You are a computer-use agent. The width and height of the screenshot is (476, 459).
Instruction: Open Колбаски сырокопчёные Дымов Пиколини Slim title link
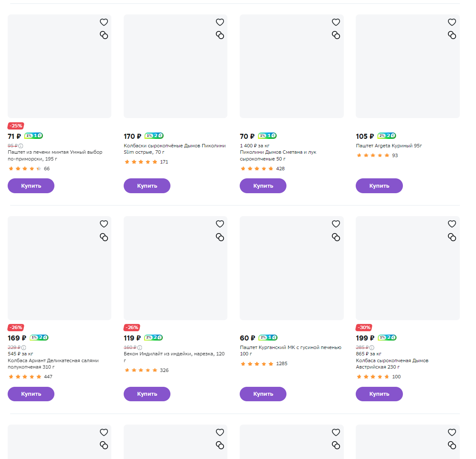[x=175, y=149]
